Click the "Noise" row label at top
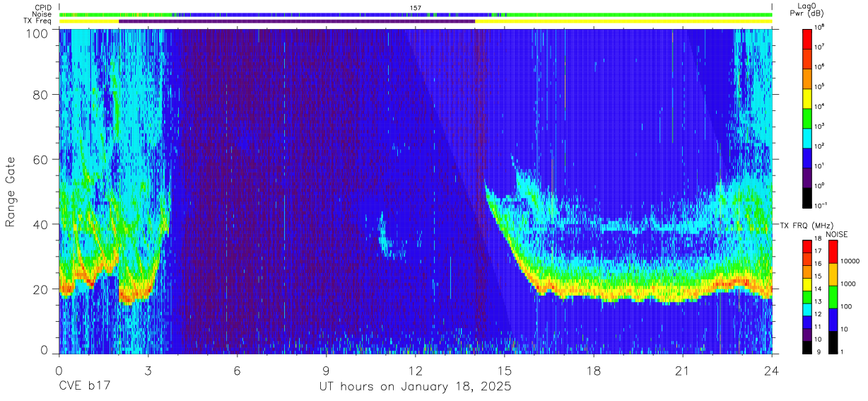The height and width of the screenshot is (401, 868). coord(42,14)
